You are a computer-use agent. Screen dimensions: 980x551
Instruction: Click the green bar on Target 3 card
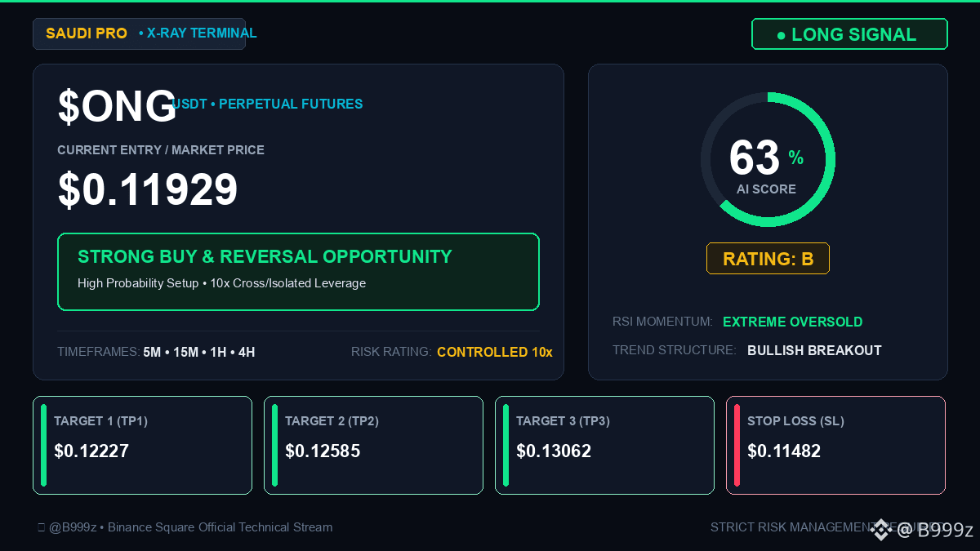click(x=506, y=445)
